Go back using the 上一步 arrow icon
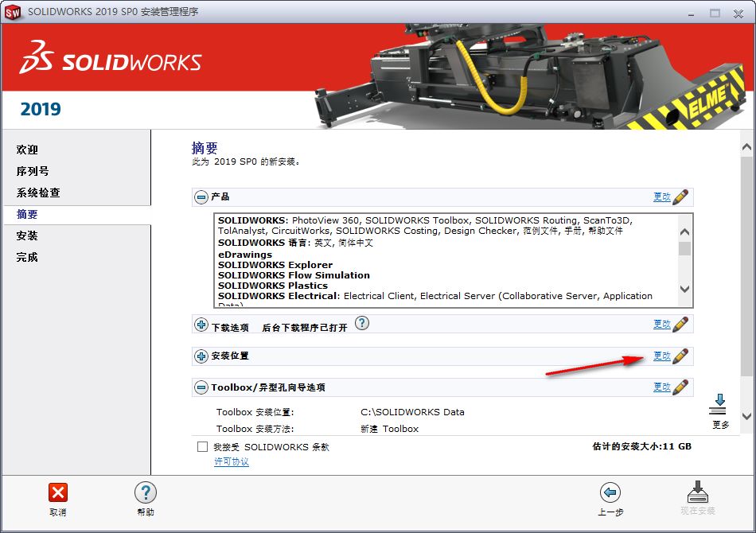Image resolution: width=756 pixels, height=533 pixels. coord(611,493)
